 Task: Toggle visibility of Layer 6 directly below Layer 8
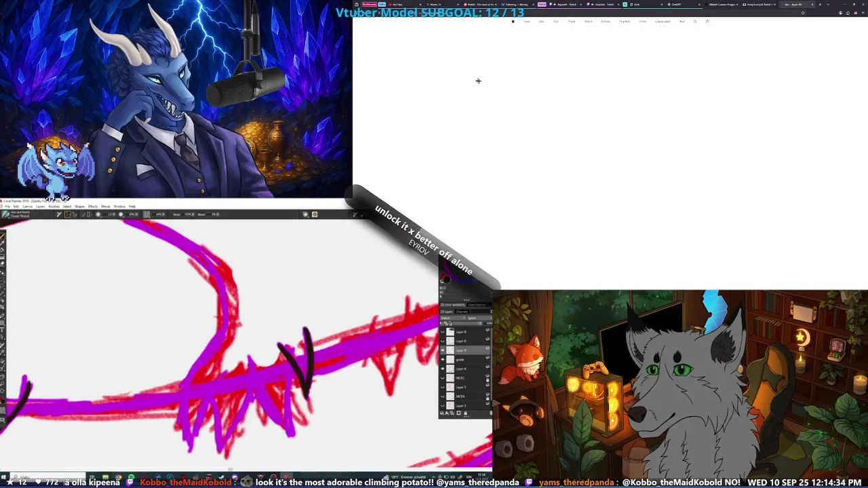coord(442,341)
